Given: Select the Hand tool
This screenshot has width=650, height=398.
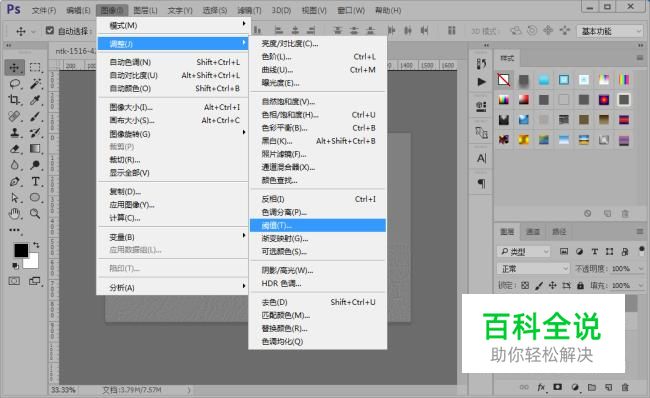Looking at the screenshot, I should 15,214.
